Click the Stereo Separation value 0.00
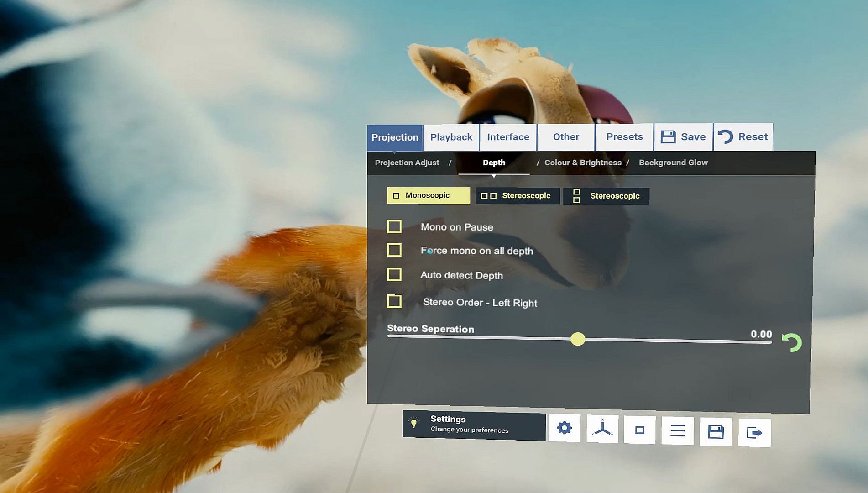868x493 pixels. tap(761, 334)
